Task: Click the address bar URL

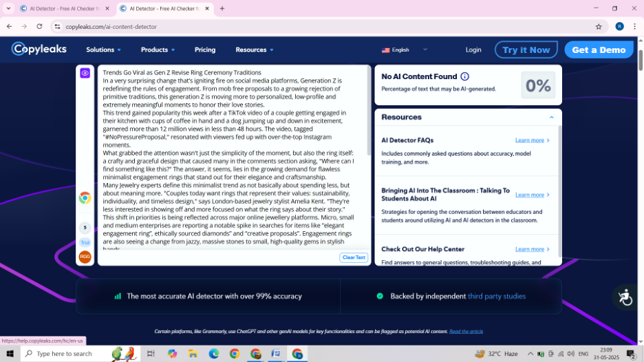Action: 111,27
